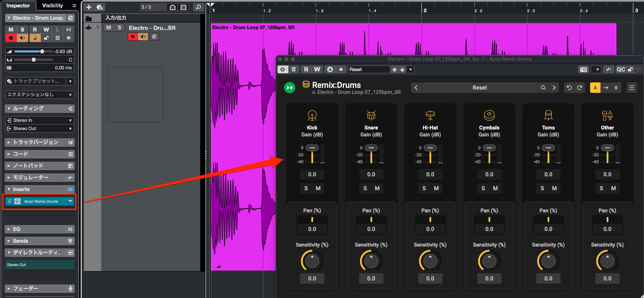
Task: Copy A to B with the arrow button
Action: 606,88
